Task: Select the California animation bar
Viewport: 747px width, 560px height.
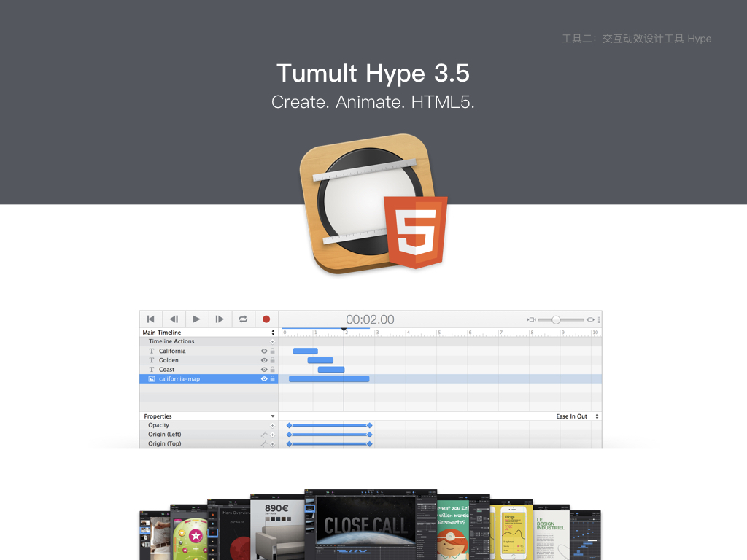Action: [306, 351]
